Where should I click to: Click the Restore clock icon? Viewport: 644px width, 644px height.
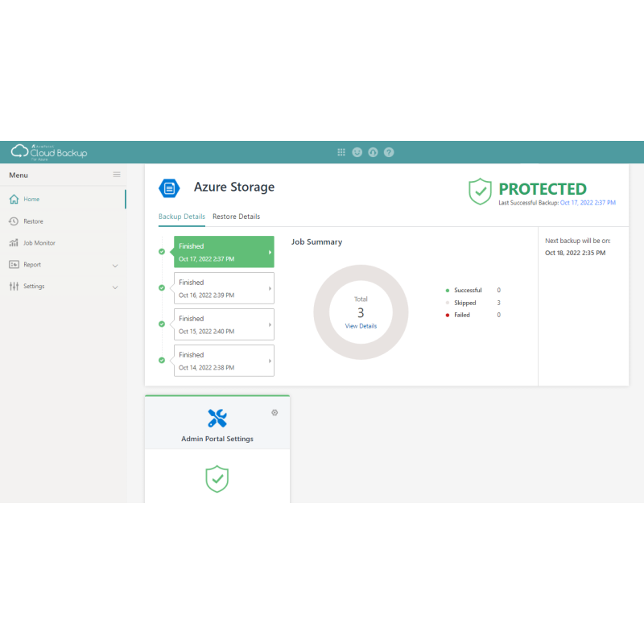click(14, 221)
